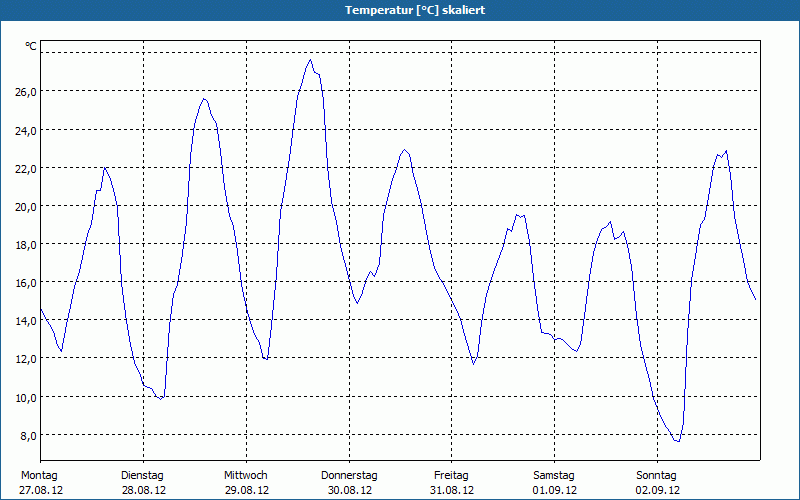The height and width of the screenshot is (500, 800).
Task: Select the 20,0 y-axis label
Action: tap(26, 207)
